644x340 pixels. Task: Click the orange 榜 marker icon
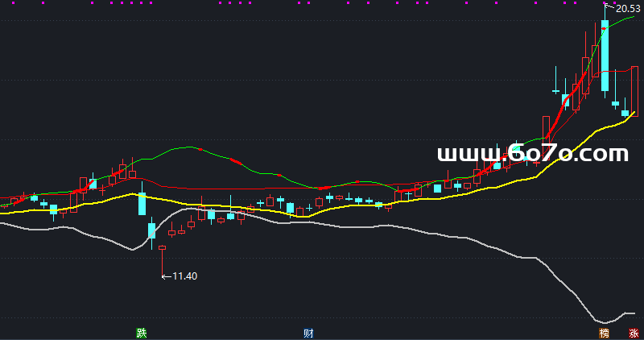point(605,333)
